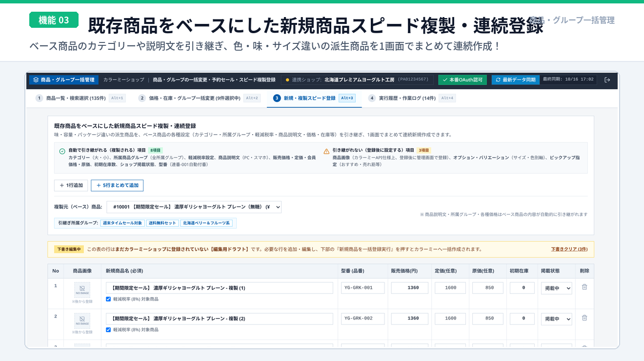Click the 北海道ベリー＆フルーツ系 group tag

[207, 223]
